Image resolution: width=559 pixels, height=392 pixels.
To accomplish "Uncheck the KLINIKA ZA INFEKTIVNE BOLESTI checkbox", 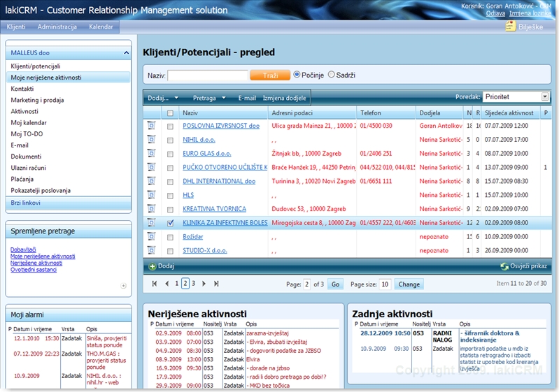I will coord(170,223).
